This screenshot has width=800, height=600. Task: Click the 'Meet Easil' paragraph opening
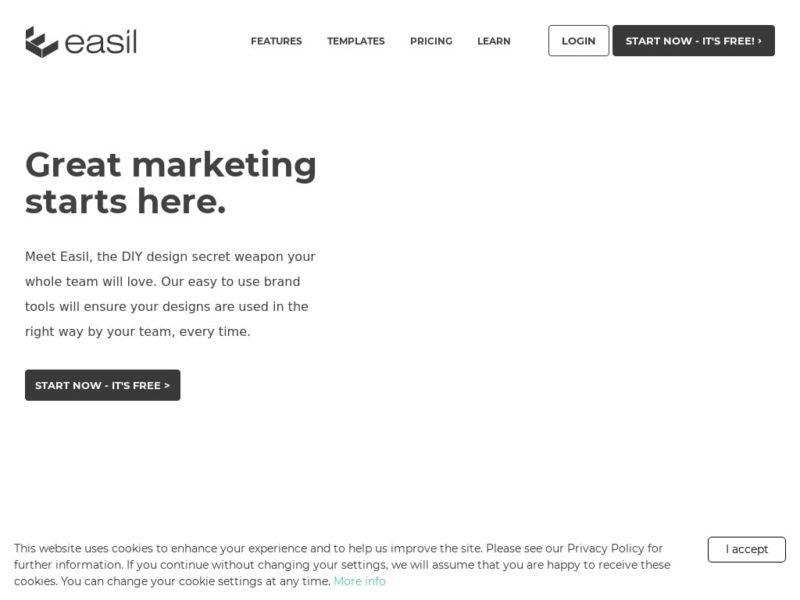coord(58,257)
